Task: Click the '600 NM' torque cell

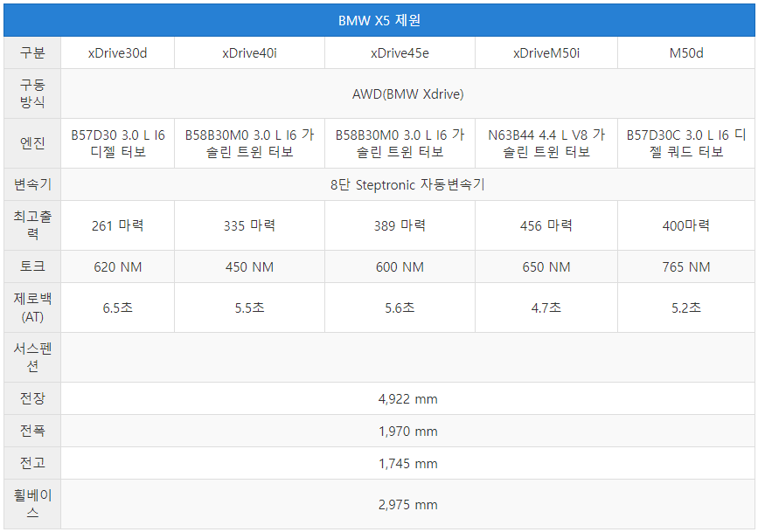Action: coord(400,266)
